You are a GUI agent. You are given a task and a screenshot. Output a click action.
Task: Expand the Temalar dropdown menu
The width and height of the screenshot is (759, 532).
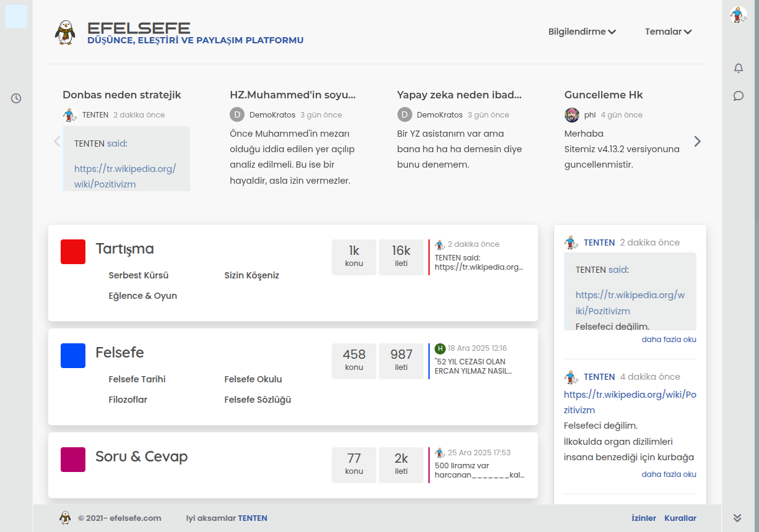pyautogui.click(x=669, y=32)
